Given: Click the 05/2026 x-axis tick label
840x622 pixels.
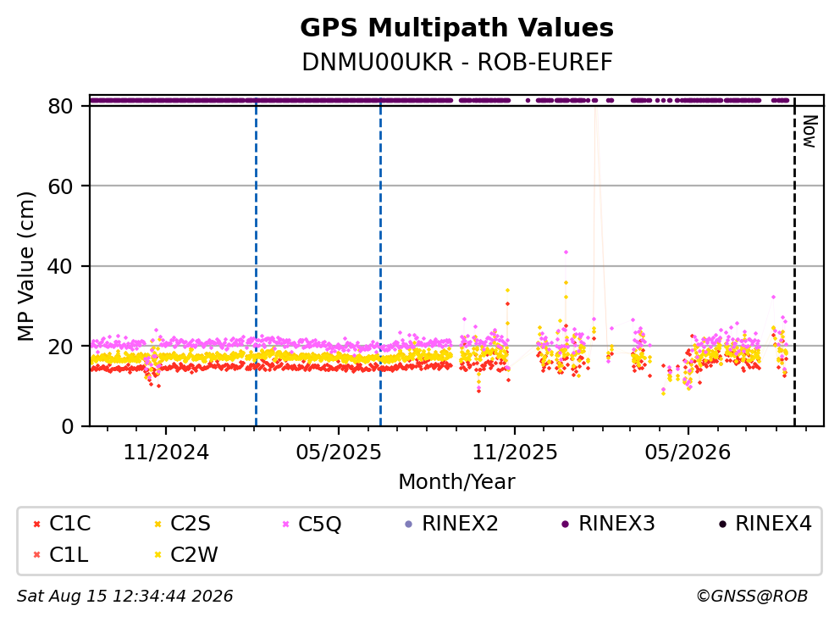Looking at the screenshot, I should pyautogui.click(x=688, y=453).
